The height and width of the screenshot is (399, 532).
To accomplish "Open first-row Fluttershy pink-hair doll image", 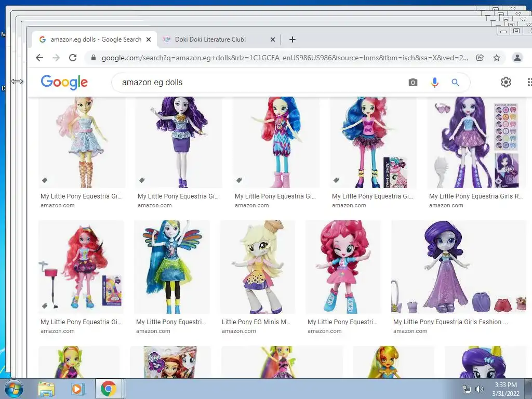I will point(82,142).
